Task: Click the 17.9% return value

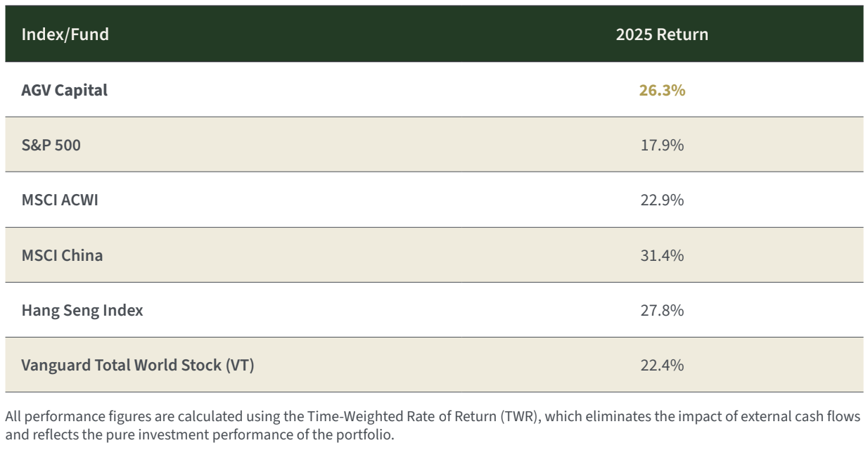Action: click(662, 145)
